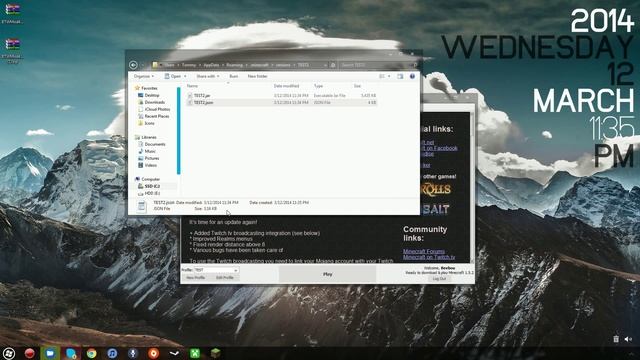Click the AppData breadcrumb in address bar

click(x=211, y=65)
